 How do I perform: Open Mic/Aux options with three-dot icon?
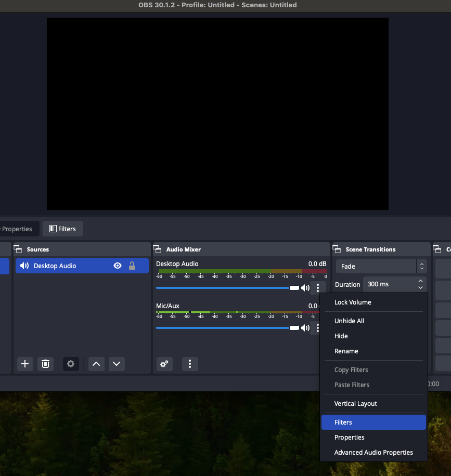(317, 327)
